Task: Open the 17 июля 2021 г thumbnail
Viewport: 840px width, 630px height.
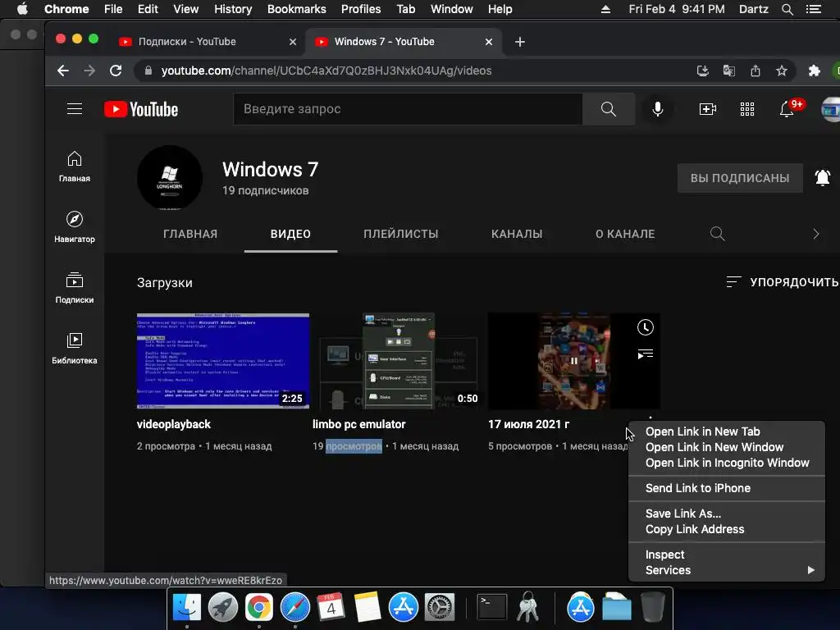Action: 573,361
